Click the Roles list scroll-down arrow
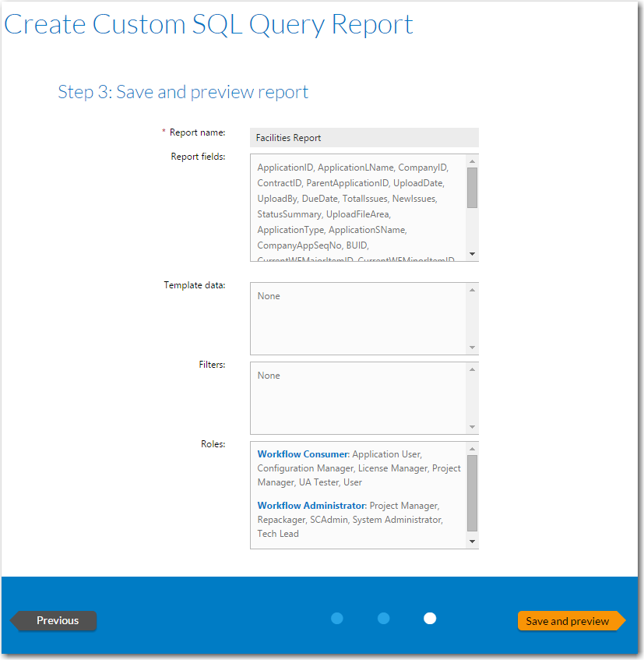The image size is (644, 660). pos(472,539)
